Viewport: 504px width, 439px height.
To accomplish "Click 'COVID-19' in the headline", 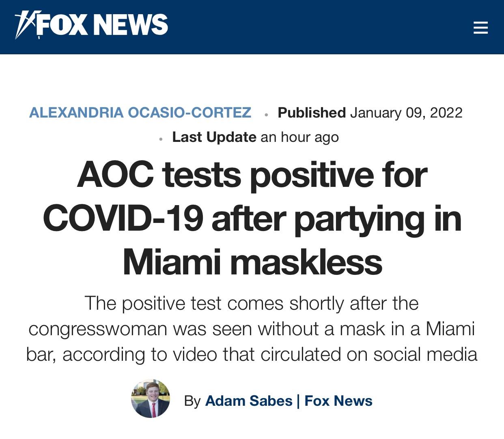I will (x=123, y=218).
